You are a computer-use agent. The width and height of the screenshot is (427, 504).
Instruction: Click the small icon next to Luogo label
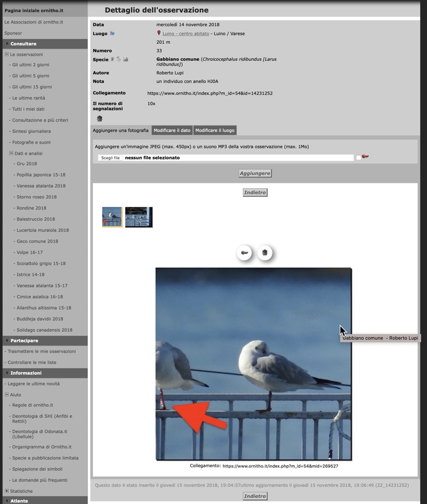coord(112,34)
